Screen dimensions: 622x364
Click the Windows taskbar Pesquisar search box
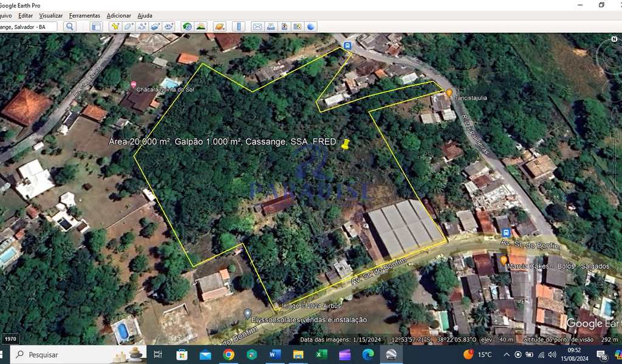[x=78, y=354]
